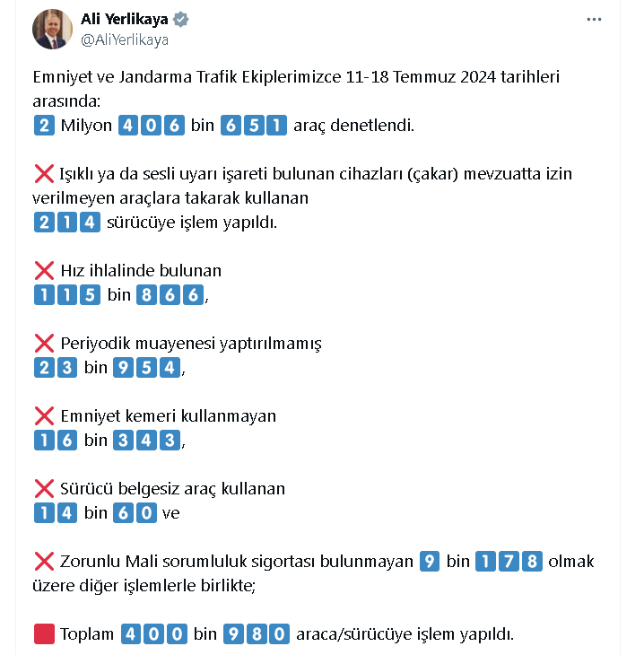Click the blue 9 8 0 number group

[256, 634]
